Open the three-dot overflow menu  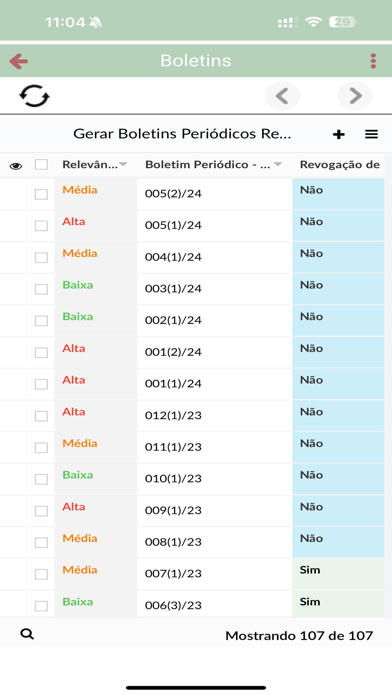click(373, 61)
